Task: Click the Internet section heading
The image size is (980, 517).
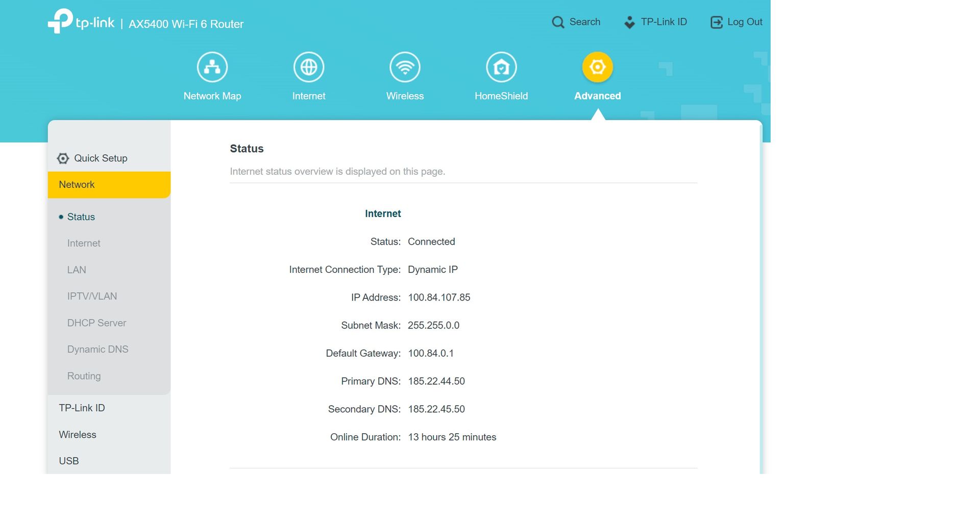Action: tap(383, 214)
